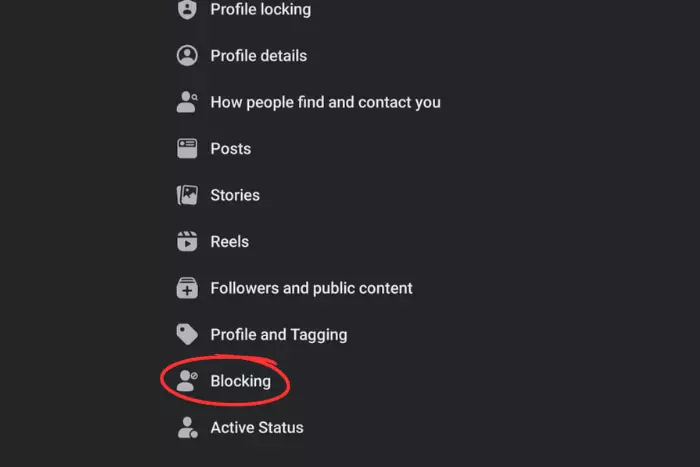
Task: Click the Followers plus-box icon
Action: click(187, 288)
